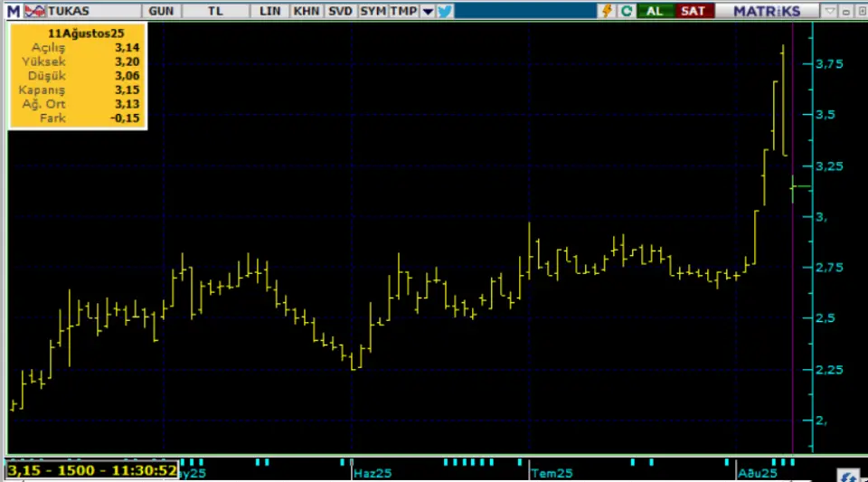This screenshot has height=482, width=868.
Task: Click the green C refresh icon
Action: coord(627,11)
